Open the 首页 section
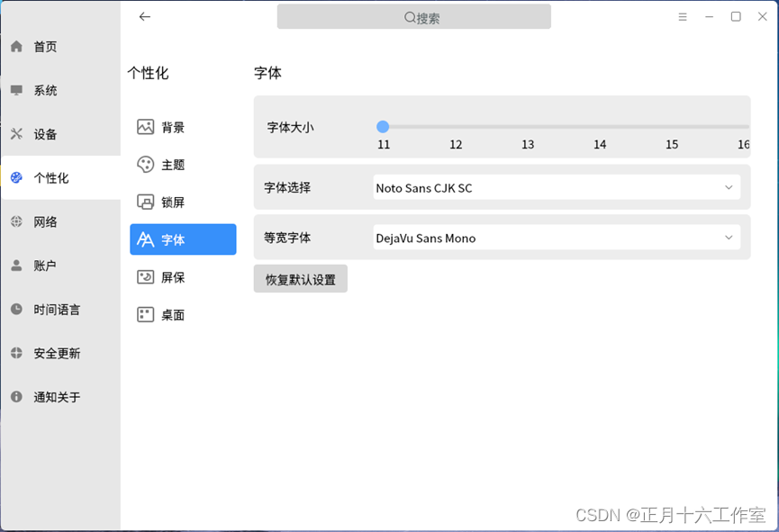The height and width of the screenshot is (532, 779). 60,46
